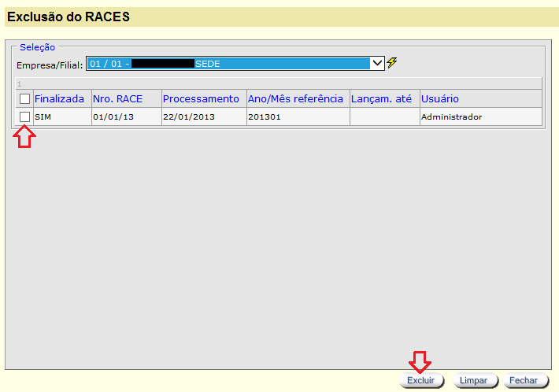This screenshot has height=392, width=559.
Task: Check the checkbox for RACE 01/01/13 row
Action: 24,116
